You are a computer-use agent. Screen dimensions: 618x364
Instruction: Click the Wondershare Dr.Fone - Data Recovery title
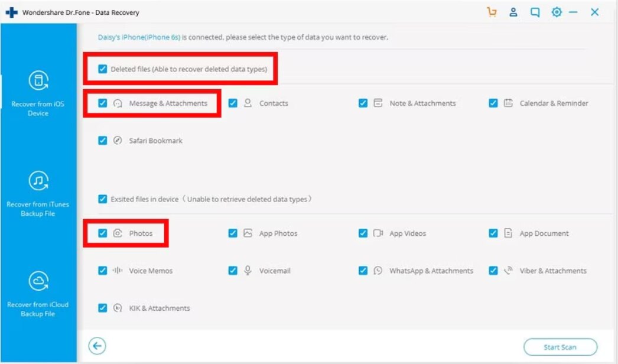pos(81,12)
